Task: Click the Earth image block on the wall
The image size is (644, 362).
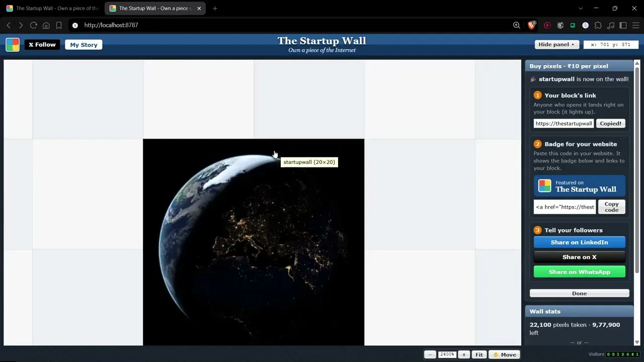Action: pyautogui.click(x=254, y=242)
